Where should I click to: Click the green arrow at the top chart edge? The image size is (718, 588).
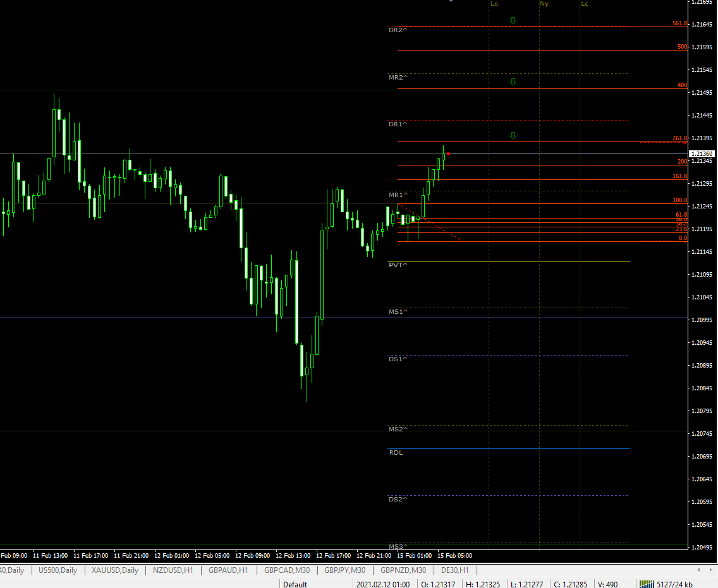[451, 3]
